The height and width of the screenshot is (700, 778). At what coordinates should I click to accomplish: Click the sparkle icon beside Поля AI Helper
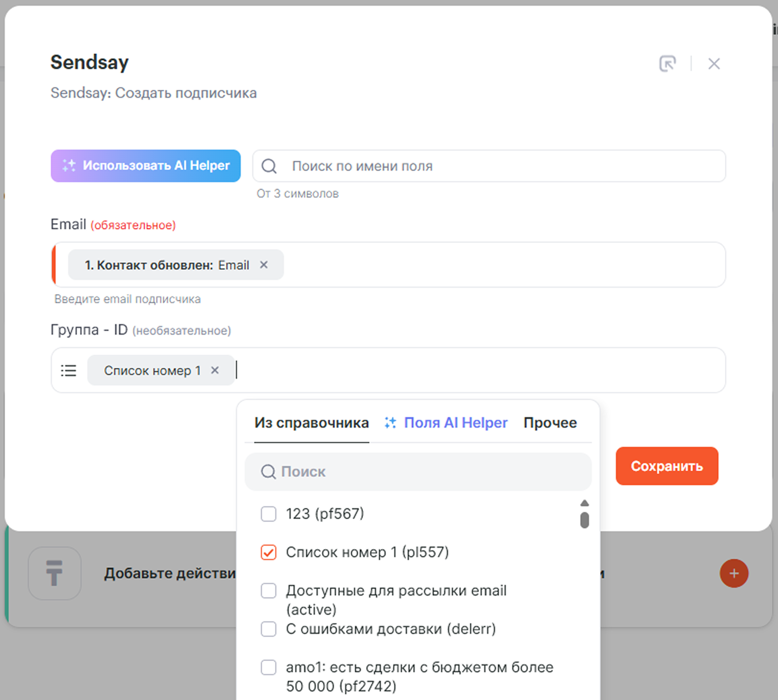[390, 423]
